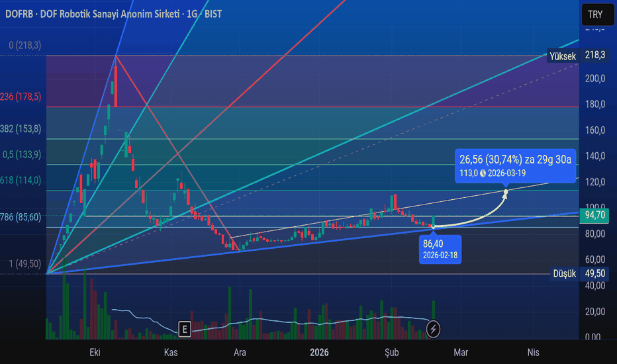Click the Düşük 49,50 price label

tap(580, 273)
